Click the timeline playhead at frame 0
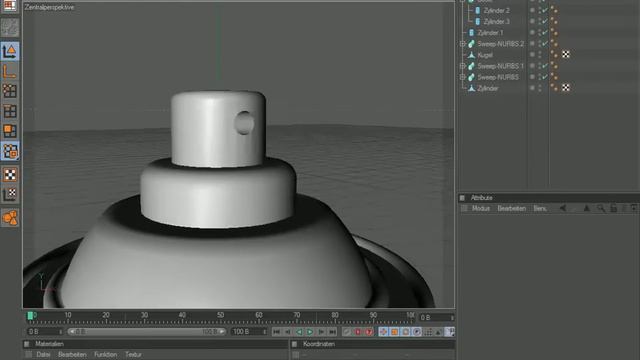Viewport: 640px width, 360px height. (x=30, y=316)
